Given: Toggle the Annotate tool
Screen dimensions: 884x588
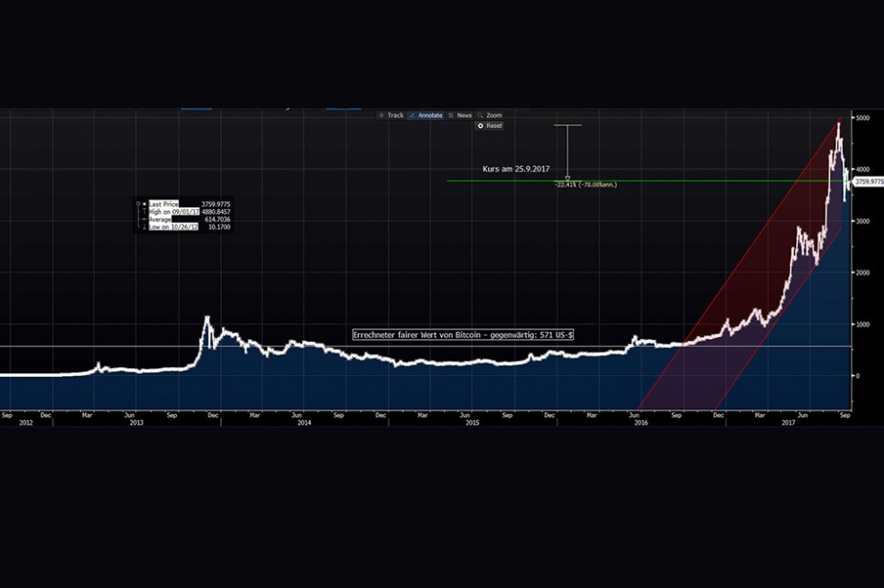Looking at the screenshot, I should (x=426, y=115).
